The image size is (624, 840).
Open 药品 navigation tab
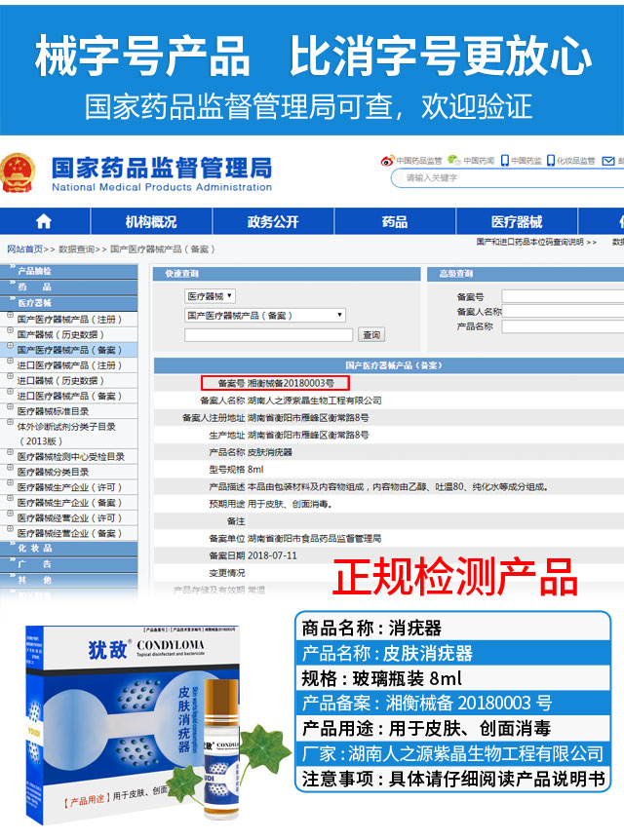395,222
